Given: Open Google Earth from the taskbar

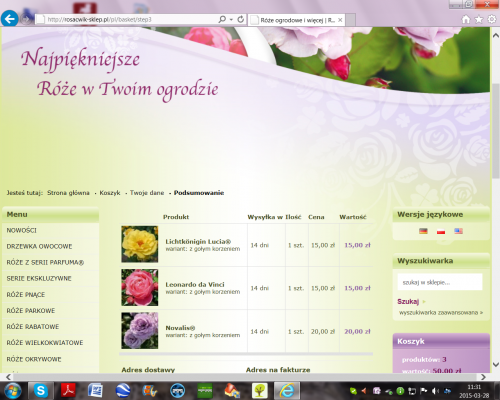Looking at the screenshot, I should (123, 390).
